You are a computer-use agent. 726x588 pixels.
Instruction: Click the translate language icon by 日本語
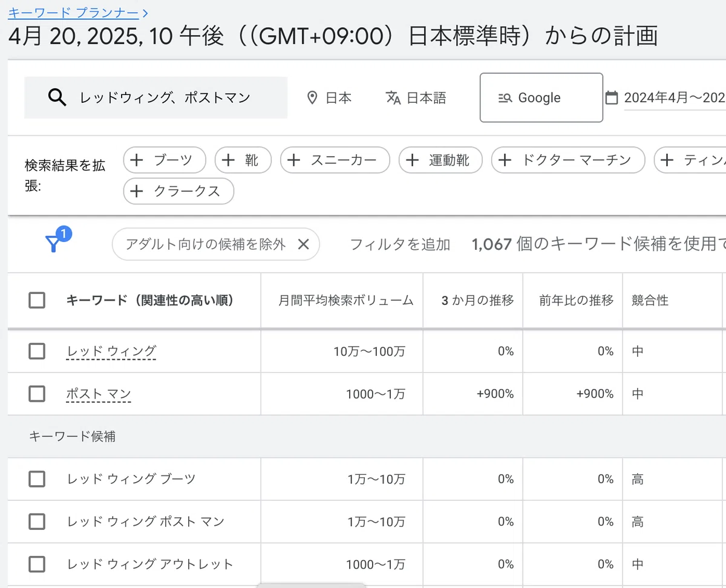click(x=393, y=98)
